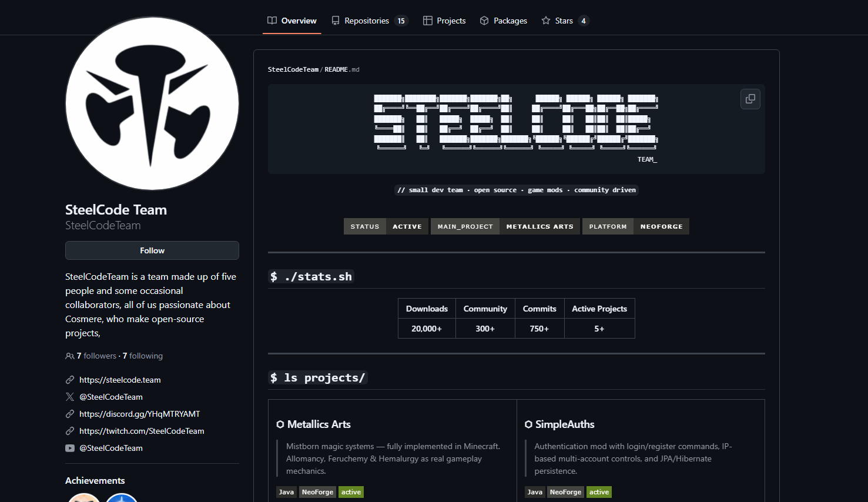Viewport: 868px width, 502px height.
Task: Click the 5+ active projects cell
Action: [x=599, y=329]
